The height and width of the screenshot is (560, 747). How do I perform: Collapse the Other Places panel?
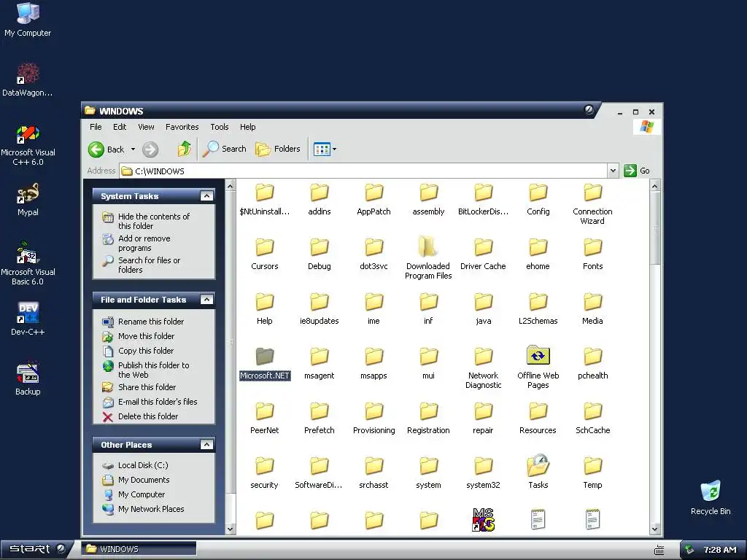pos(206,444)
